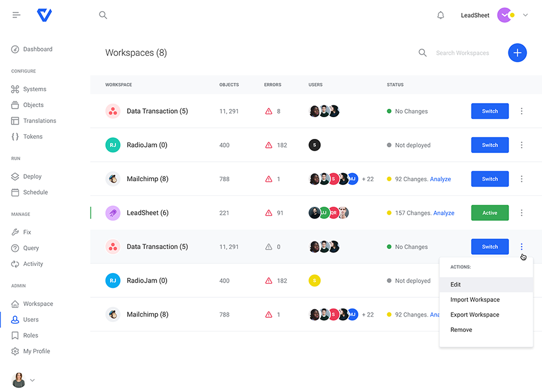This screenshot has width=542, height=392.
Task: Expand the bottom user avatar menu
Action: [32, 380]
